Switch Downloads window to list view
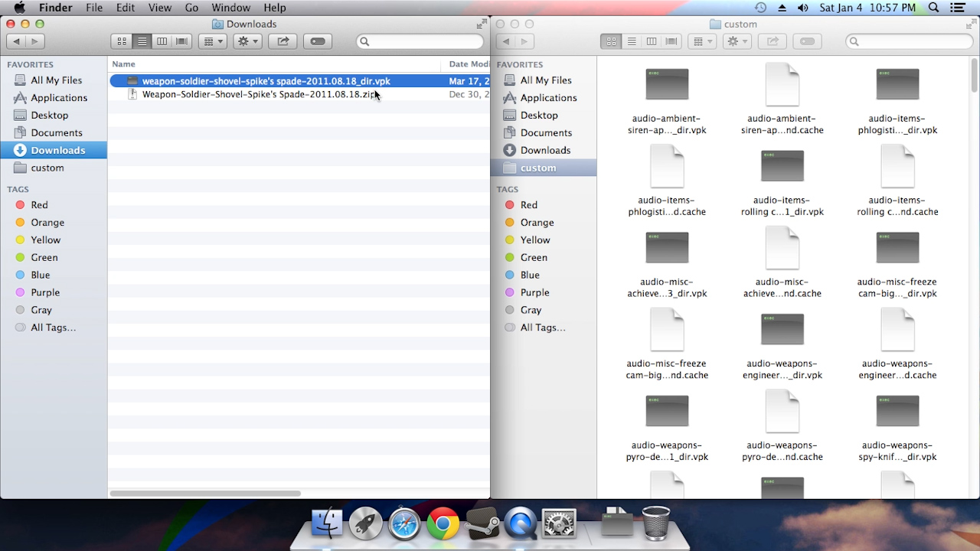Screen dimensions: 980x551 click(x=142, y=41)
